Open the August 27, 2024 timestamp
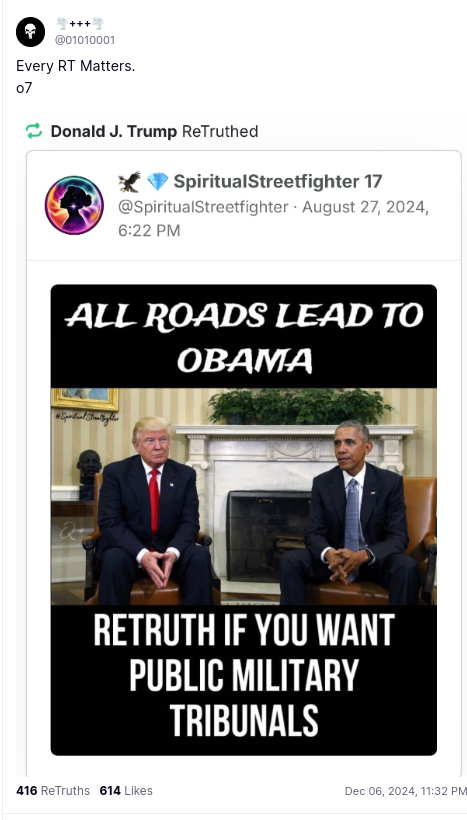 point(274,219)
